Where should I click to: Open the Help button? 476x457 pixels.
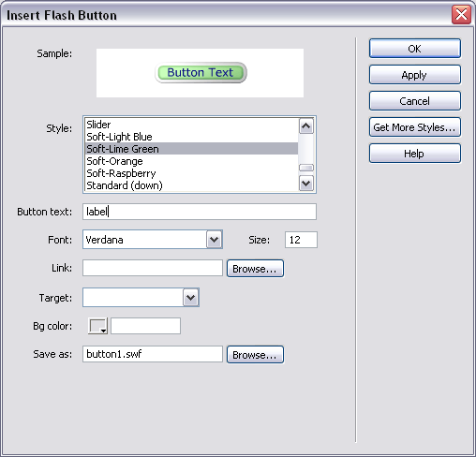coord(414,154)
